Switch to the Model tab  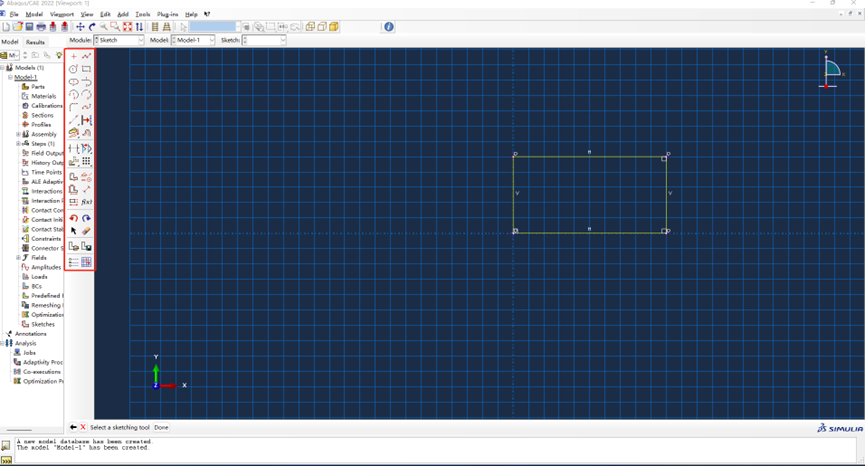10,42
